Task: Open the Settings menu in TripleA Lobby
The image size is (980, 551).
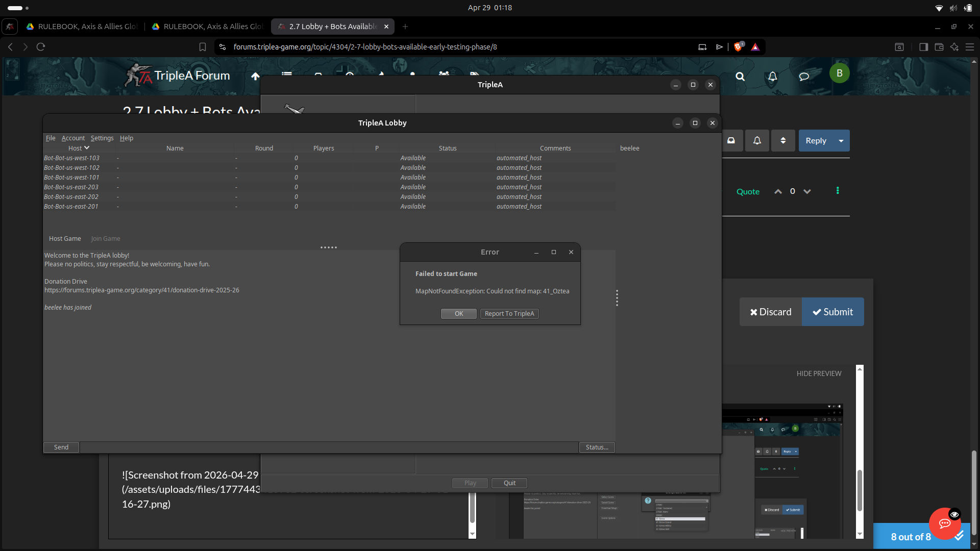Action: (x=102, y=138)
